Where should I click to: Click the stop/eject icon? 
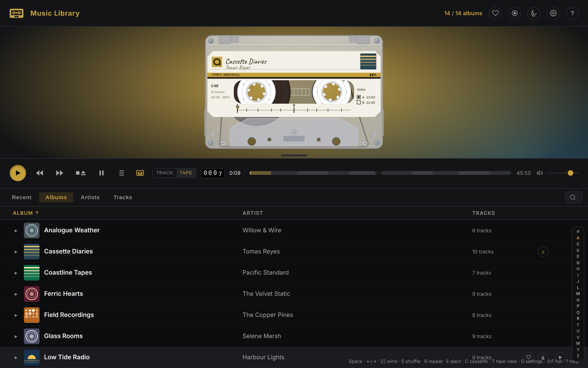click(81, 173)
